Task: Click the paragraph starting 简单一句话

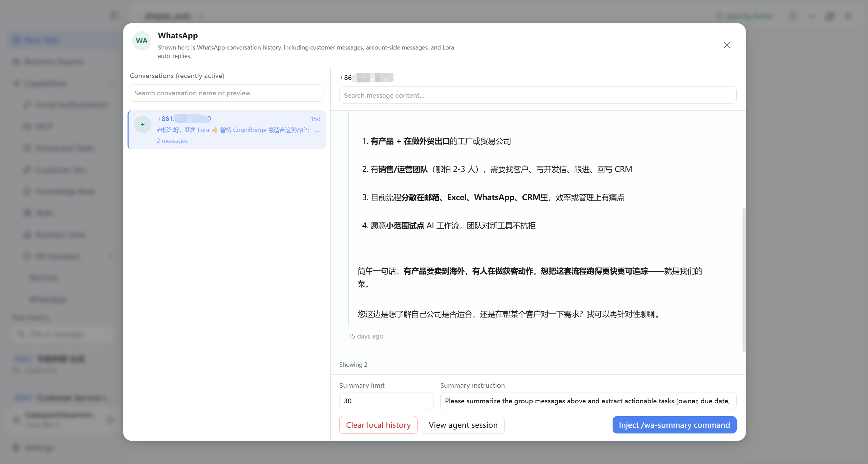Action: [530, 277]
